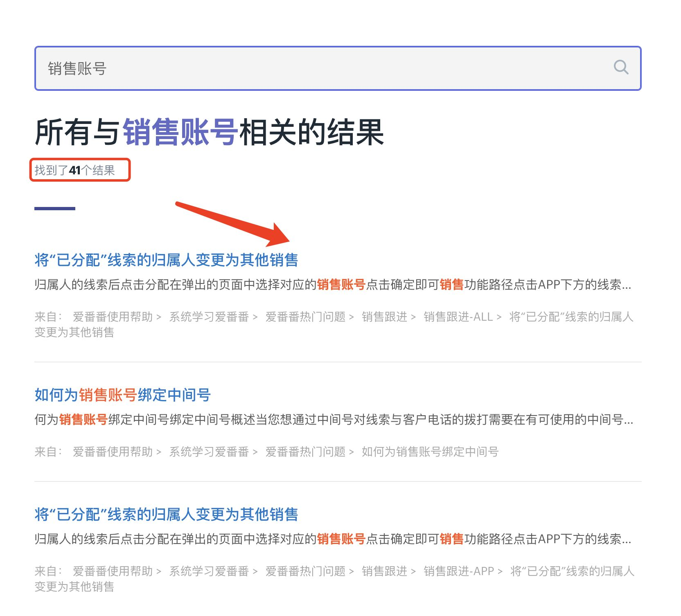Open the third result title 将"已分配"线索的归属人变更为其他销售

(166, 514)
